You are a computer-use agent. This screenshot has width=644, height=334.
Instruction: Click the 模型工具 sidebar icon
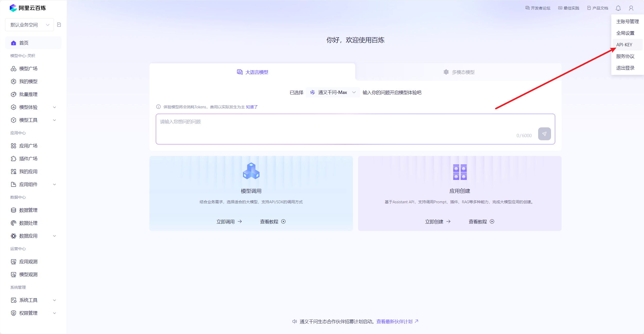coord(14,120)
